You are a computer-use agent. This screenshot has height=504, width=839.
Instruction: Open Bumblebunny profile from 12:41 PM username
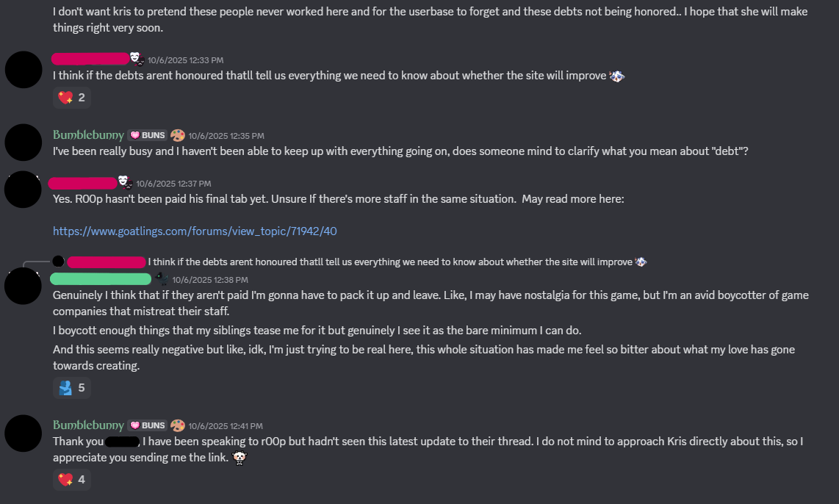coord(88,425)
